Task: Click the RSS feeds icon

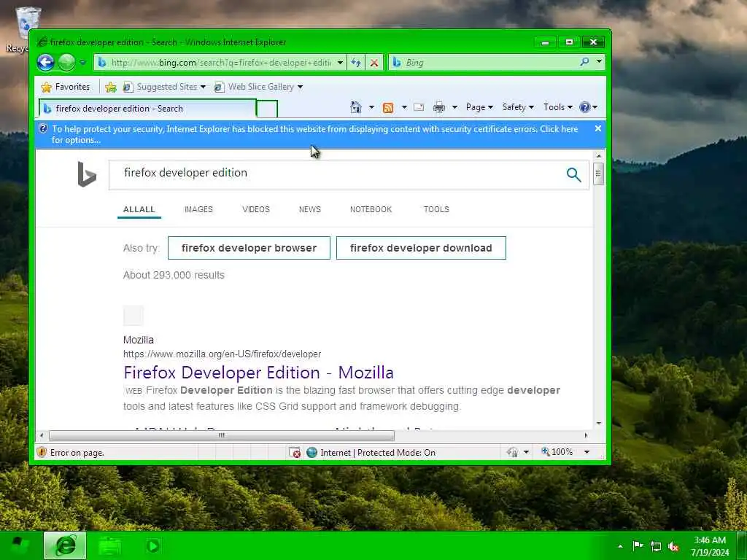Action: [x=388, y=108]
